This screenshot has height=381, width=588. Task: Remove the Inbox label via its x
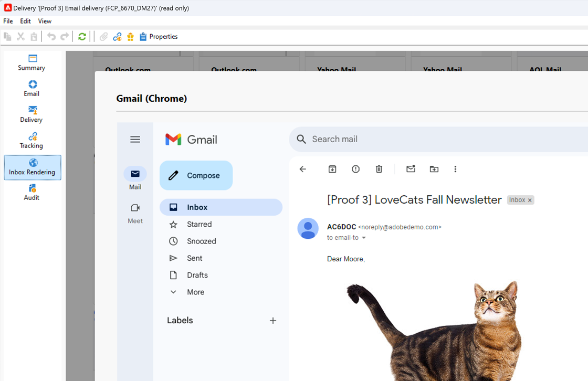[x=530, y=200]
